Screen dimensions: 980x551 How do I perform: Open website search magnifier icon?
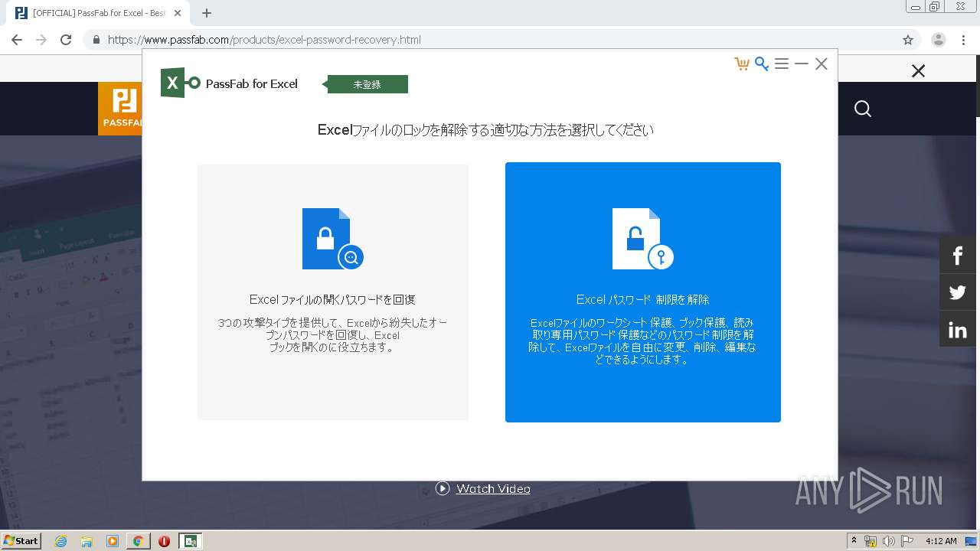(863, 109)
